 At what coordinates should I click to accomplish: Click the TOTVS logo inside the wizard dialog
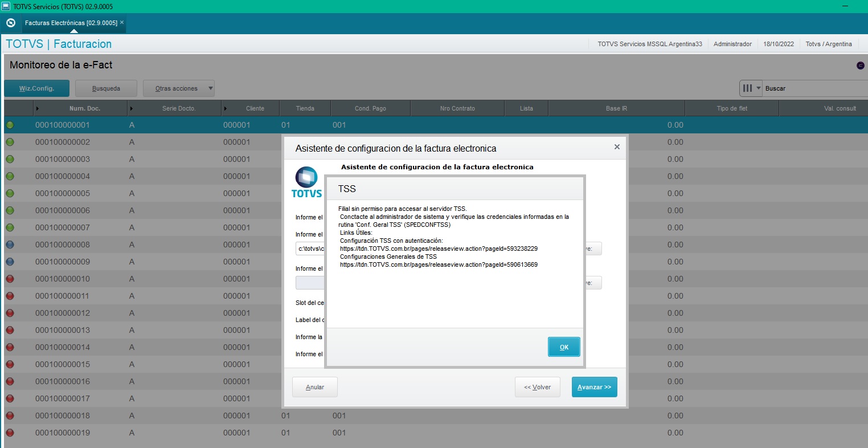(x=306, y=181)
